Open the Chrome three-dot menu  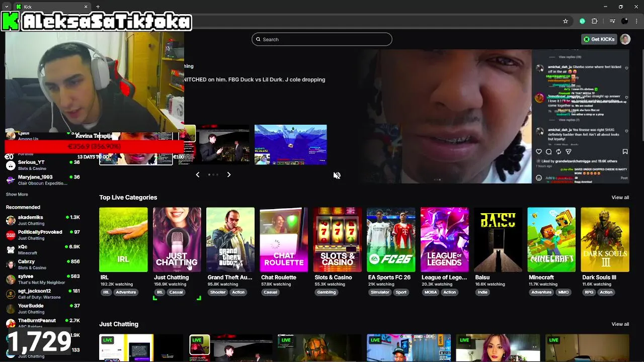tap(636, 21)
